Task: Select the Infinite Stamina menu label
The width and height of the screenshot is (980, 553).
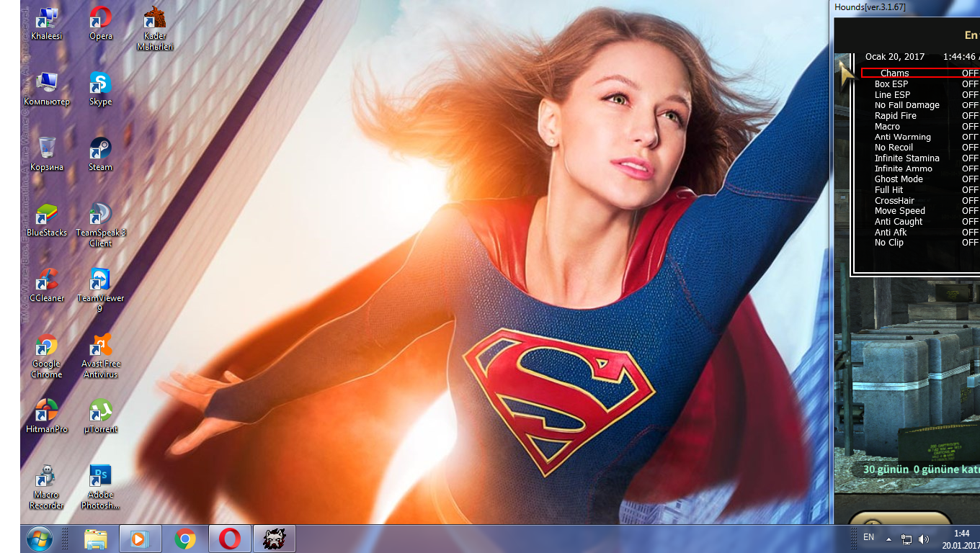Action: pos(907,158)
